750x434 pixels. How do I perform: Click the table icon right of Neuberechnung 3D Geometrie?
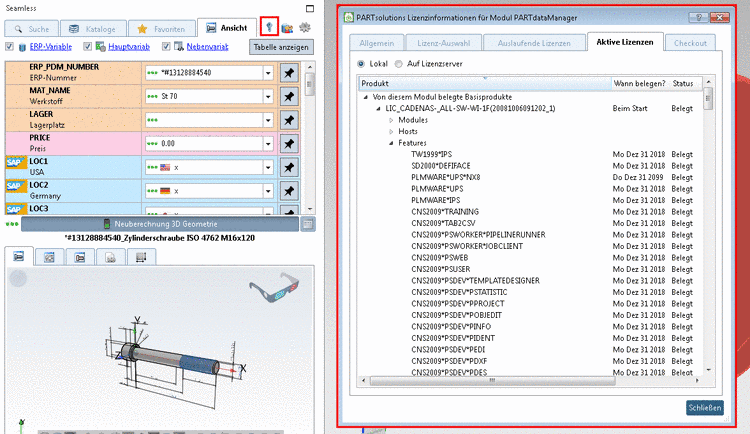point(308,223)
